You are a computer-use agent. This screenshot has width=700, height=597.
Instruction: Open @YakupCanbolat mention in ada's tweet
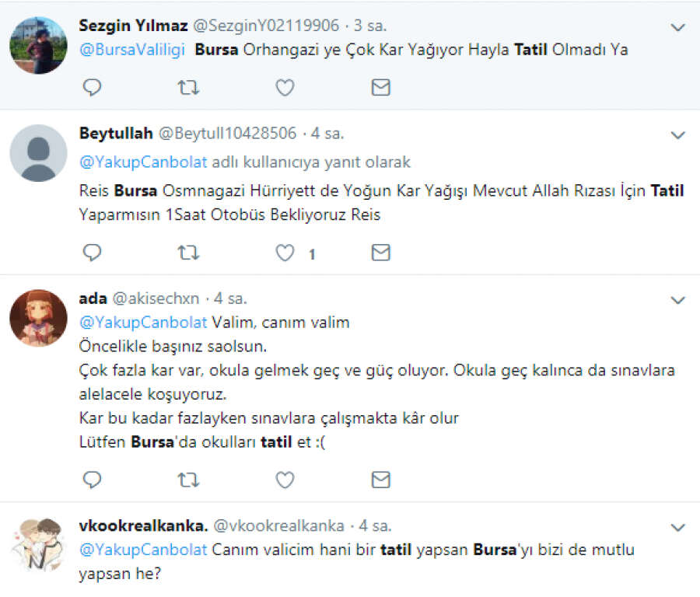[143, 322]
